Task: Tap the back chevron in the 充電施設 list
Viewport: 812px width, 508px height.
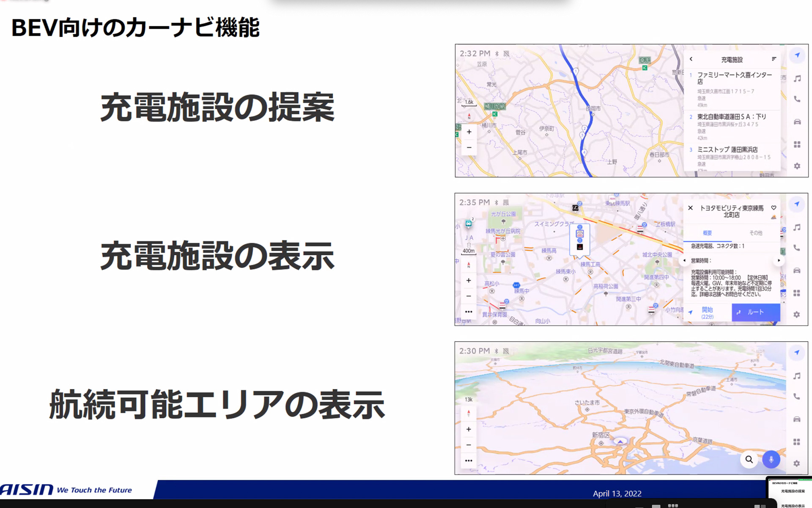Action: tap(691, 60)
